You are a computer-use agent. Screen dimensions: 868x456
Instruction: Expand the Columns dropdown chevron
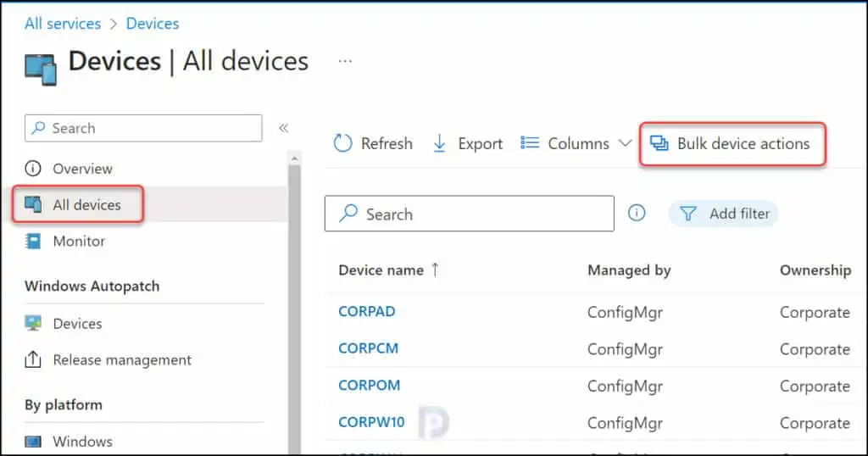625,143
